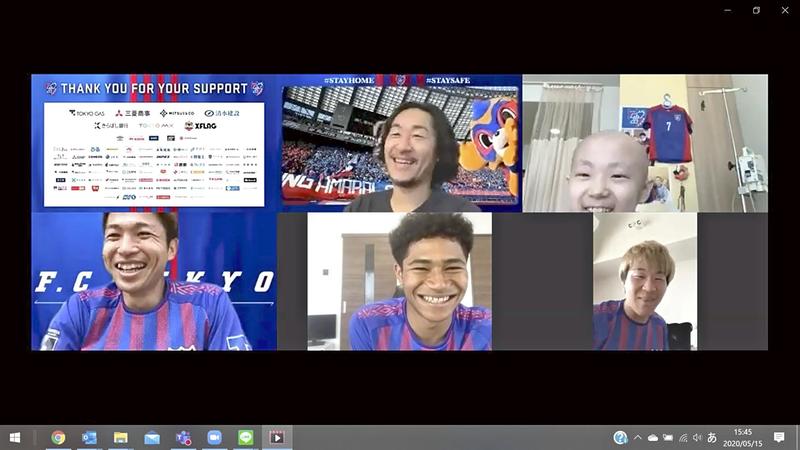Screen dimensions: 800x450
Task: Open the Mail app envelope icon
Action: click(152, 437)
